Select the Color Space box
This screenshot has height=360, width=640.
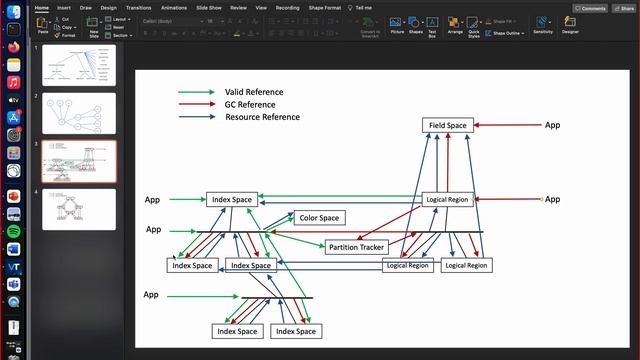pos(320,218)
